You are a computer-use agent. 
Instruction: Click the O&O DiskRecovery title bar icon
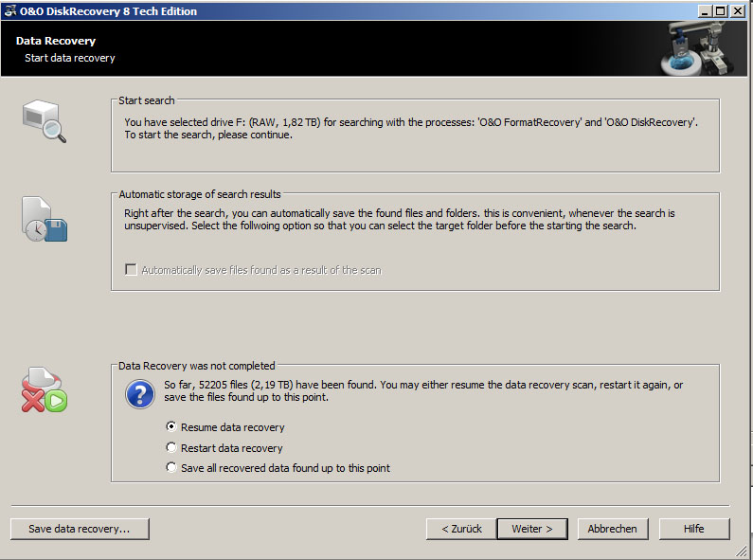click(x=9, y=10)
